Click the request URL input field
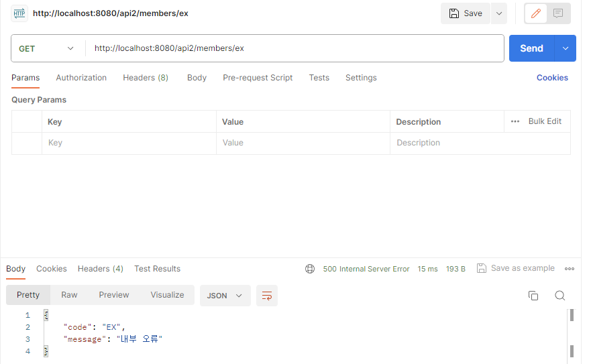This screenshot has width=591, height=364. tap(294, 49)
